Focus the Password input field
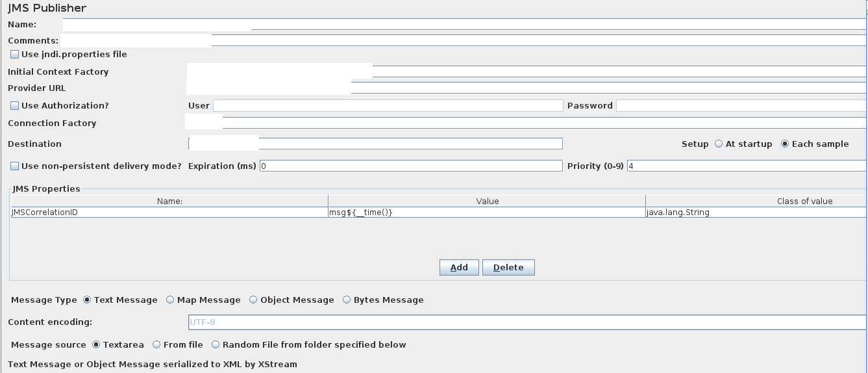868x373 pixels. click(x=741, y=106)
